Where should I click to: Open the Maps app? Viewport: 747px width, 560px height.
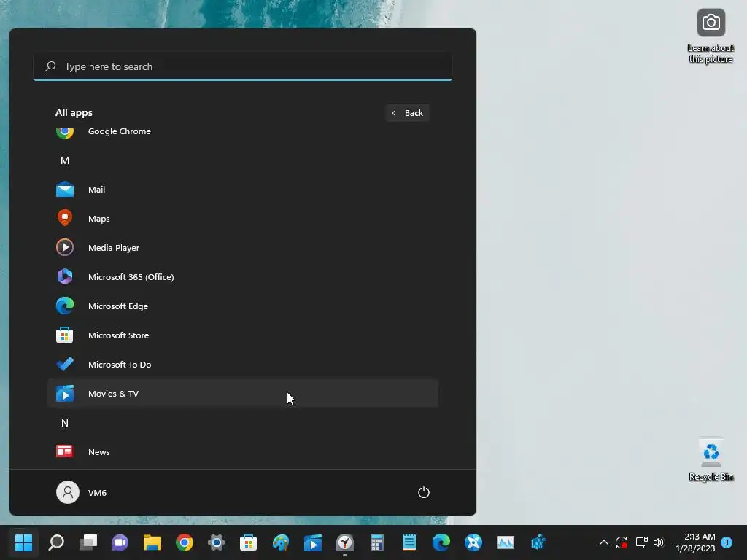pos(242,219)
